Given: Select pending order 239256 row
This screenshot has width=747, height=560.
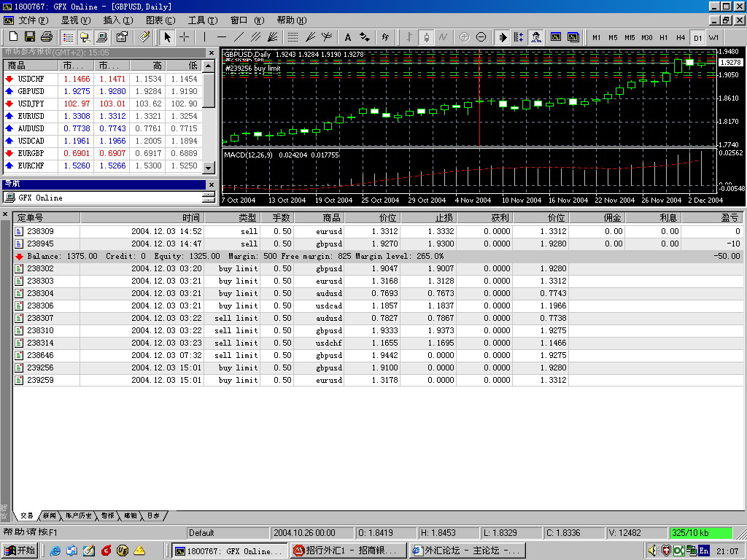Looking at the screenshot, I should [377, 367].
